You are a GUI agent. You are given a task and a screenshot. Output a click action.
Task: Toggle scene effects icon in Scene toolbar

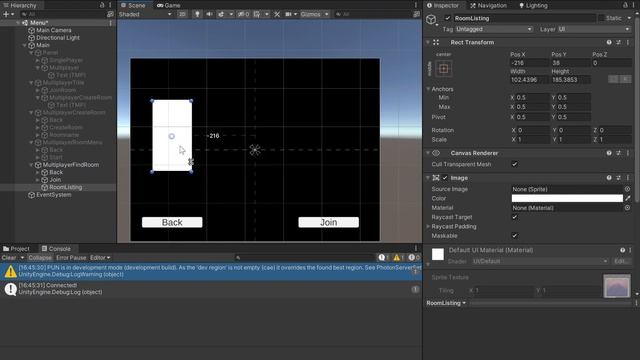click(221, 14)
